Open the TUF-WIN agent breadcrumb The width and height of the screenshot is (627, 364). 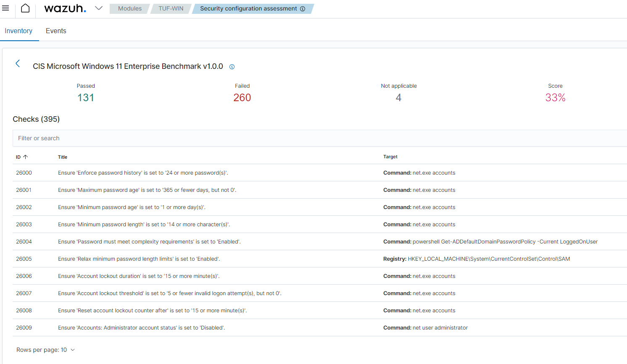click(171, 9)
